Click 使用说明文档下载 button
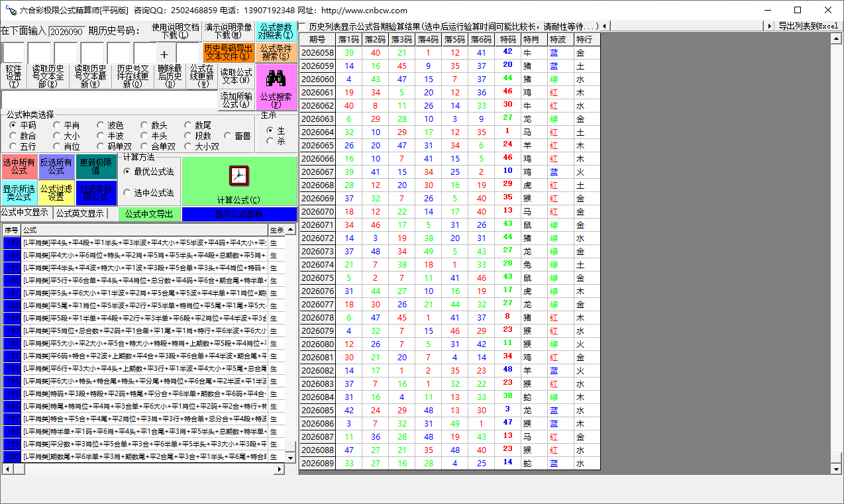 tap(175, 31)
